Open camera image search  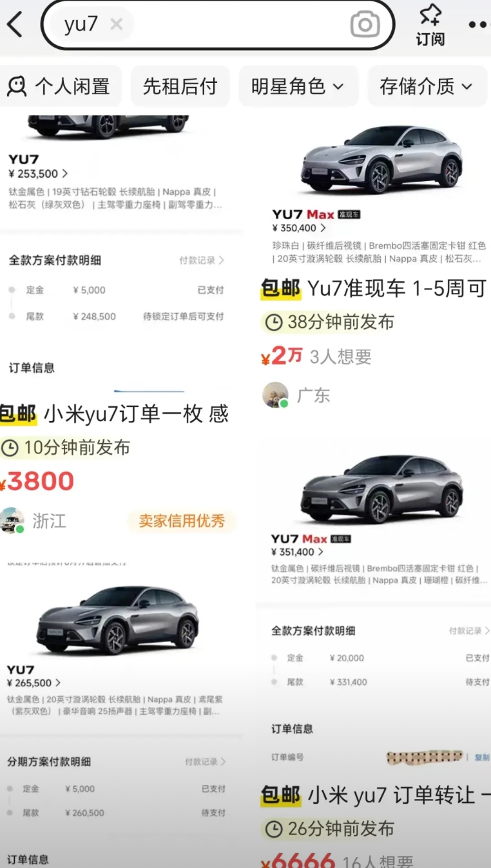click(365, 25)
